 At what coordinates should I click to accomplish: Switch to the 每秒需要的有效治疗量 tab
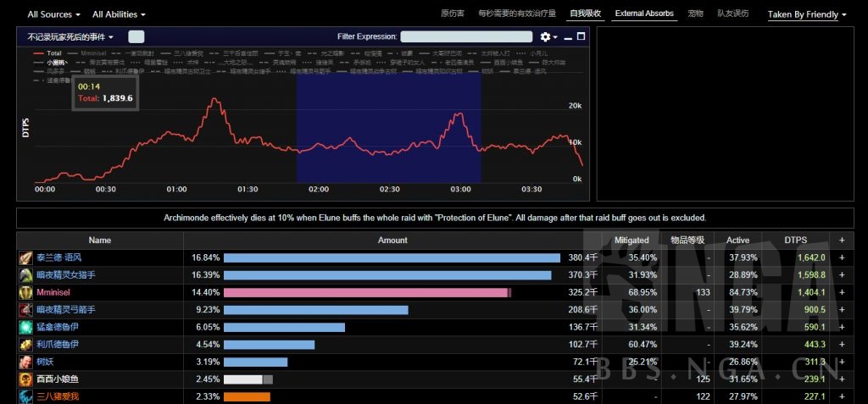pyautogui.click(x=517, y=14)
